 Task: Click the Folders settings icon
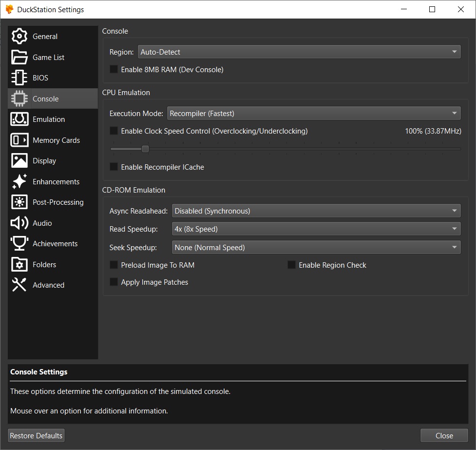[19, 264]
